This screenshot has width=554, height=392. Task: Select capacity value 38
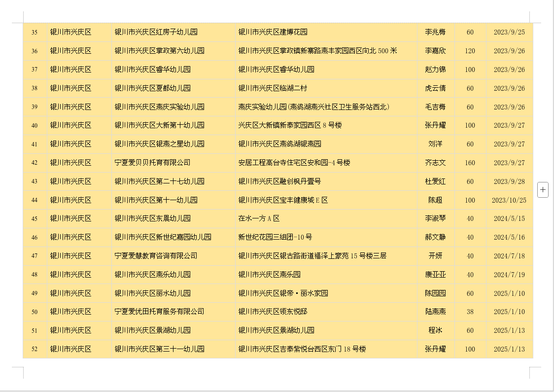click(470, 312)
